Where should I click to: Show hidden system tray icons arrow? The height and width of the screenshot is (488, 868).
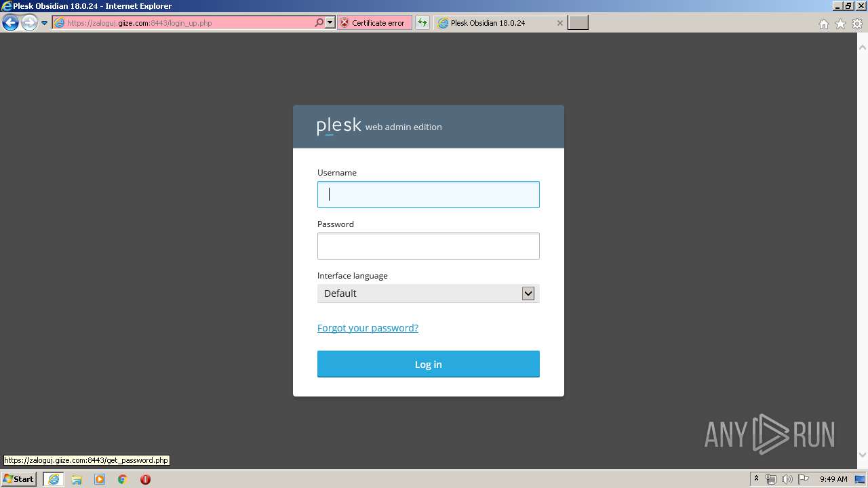pyautogui.click(x=756, y=479)
